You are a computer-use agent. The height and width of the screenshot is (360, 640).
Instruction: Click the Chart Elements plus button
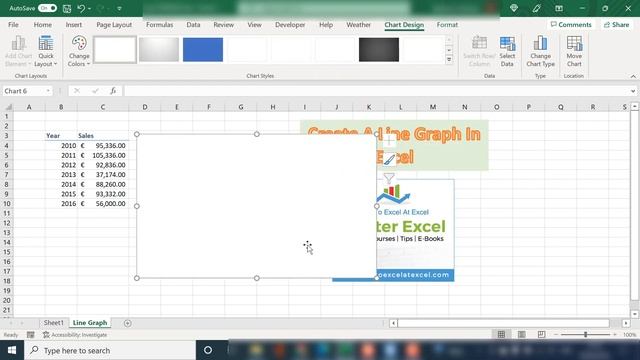[x=389, y=141]
